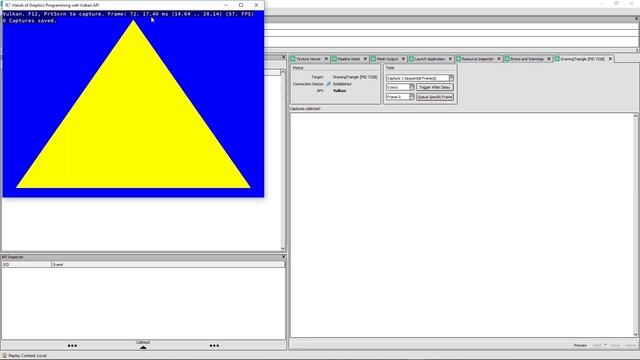This screenshot has height=360, width=640.
Task: Click the right dots handle beside Callstack
Action: click(x=214, y=346)
